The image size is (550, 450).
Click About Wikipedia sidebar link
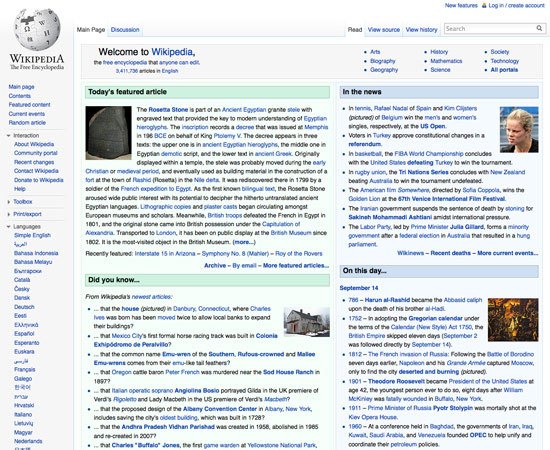[34, 144]
